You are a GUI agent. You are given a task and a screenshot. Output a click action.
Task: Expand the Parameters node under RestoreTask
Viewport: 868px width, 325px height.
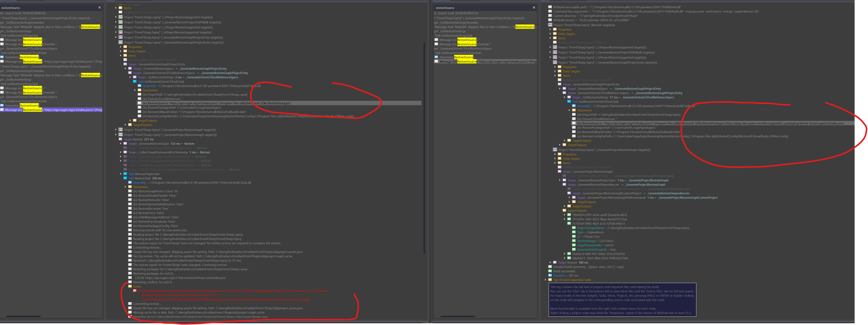click(x=126, y=187)
